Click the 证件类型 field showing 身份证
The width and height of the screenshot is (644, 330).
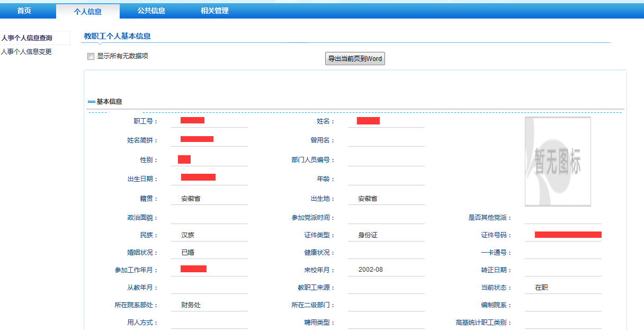click(386, 235)
